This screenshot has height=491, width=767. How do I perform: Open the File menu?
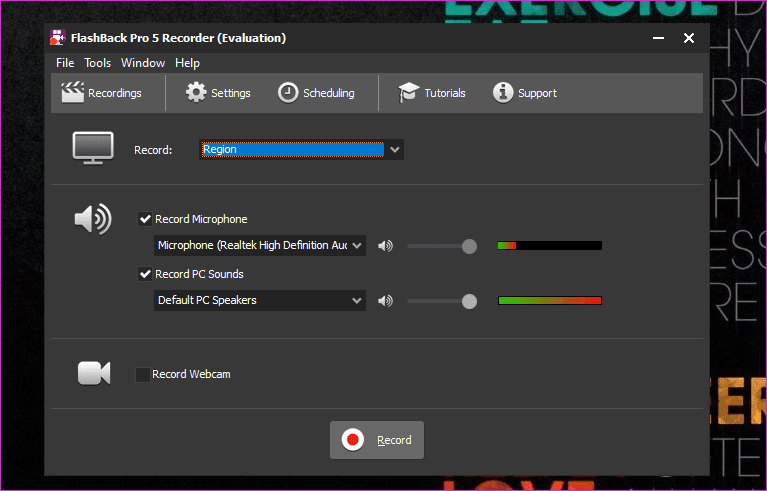(x=65, y=63)
